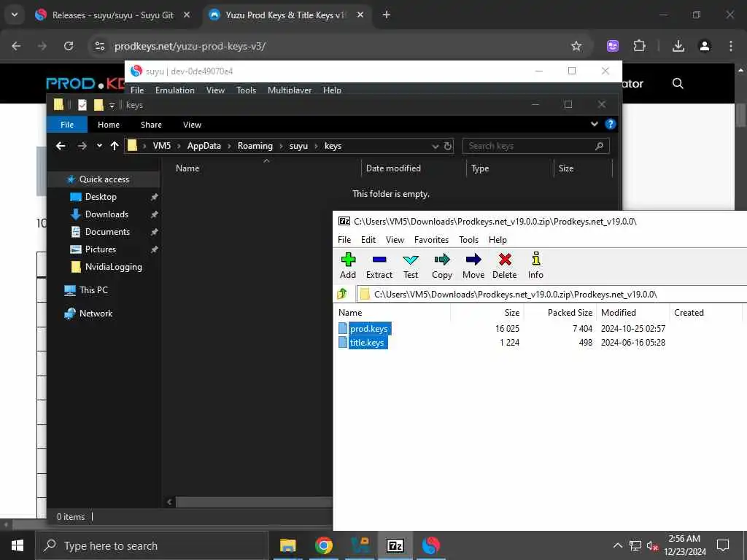This screenshot has height=560, width=747.
Task: Open address bar history dropdown in Explorer
Action: point(435,146)
